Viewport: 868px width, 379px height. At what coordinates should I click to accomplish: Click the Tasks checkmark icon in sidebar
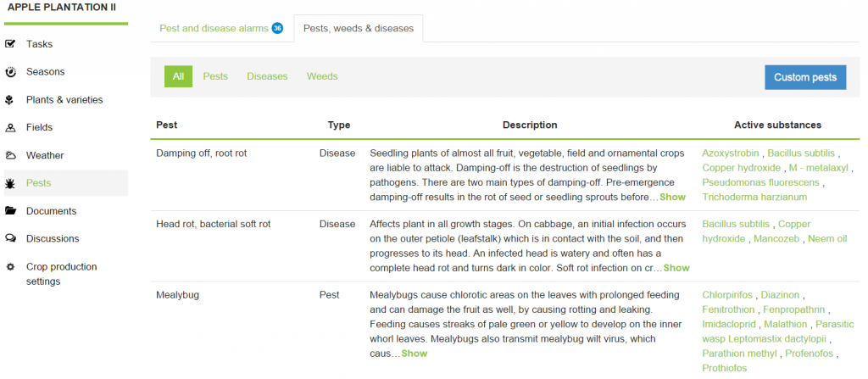pyautogui.click(x=10, y=44)
